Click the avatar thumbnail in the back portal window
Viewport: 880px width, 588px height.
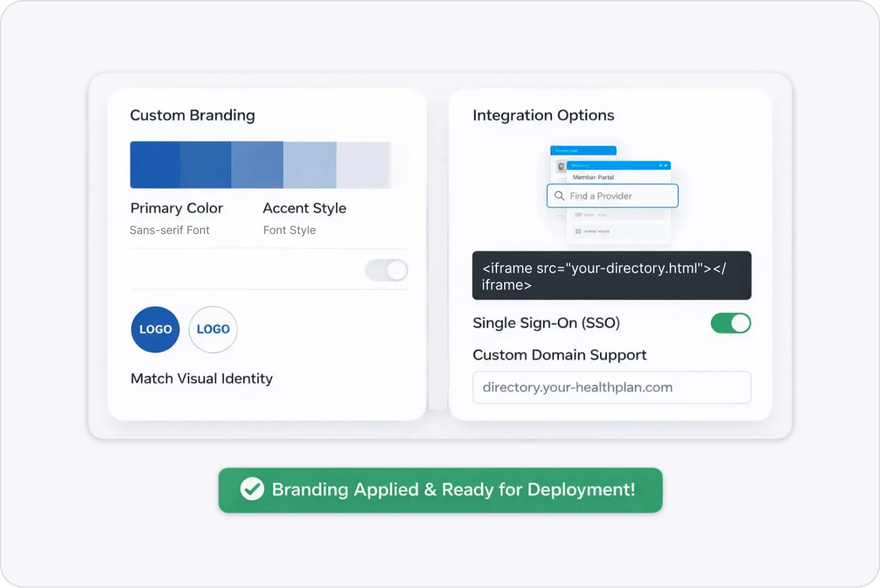(x=560, y=166)
